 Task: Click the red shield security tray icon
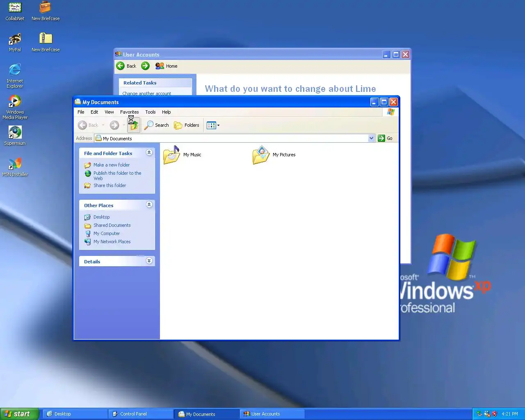pos(494,414)
